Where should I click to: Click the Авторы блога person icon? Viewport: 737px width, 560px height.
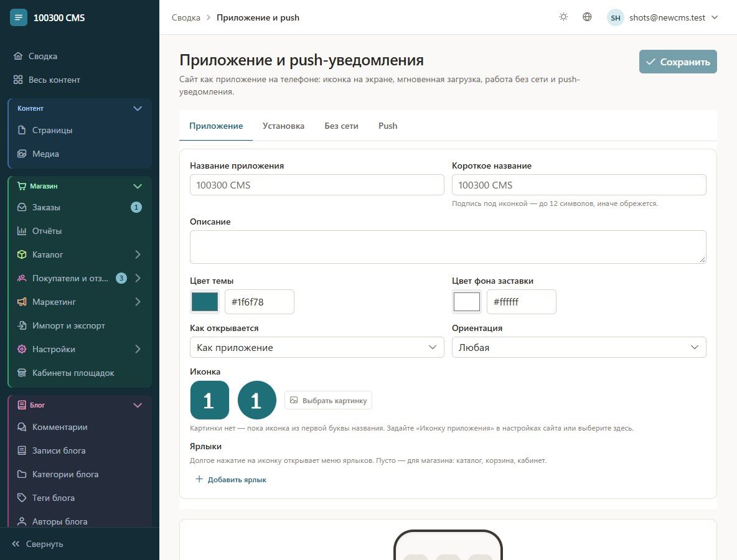pyautogui.click(x=22, y=521)
